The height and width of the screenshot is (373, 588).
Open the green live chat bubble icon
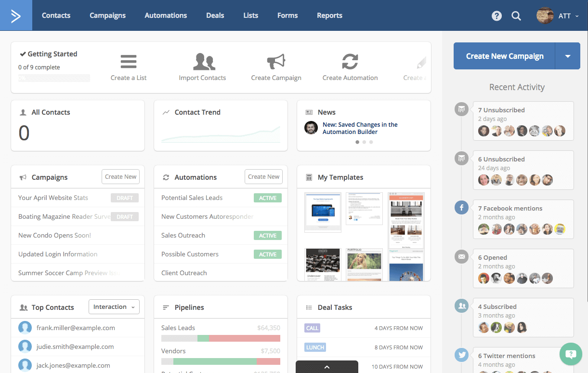571,354
